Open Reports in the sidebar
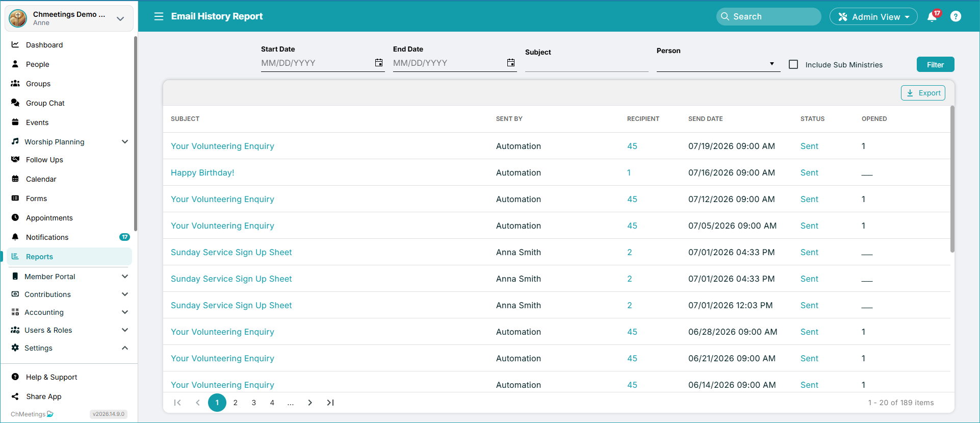 coord(69,257)
